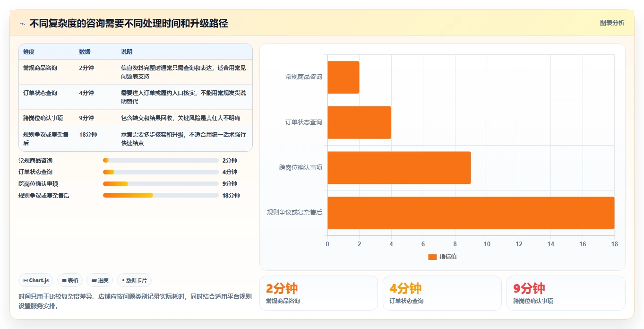This screenshot has height=329, width=644.
Task: Click the 18分钟 label beside the progress bar
Action: (231, 196)
